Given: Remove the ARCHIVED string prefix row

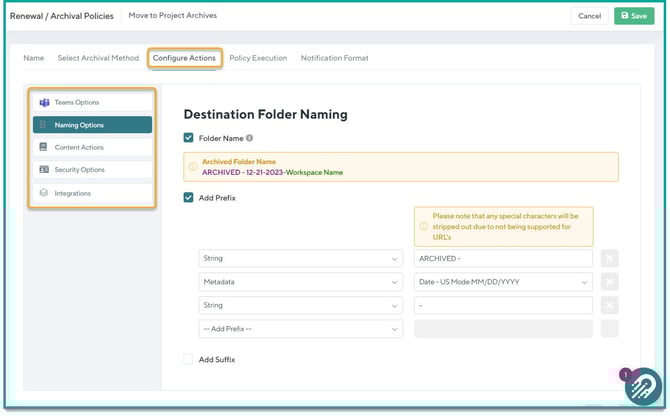Looking at the screenshot, I should pyautogui.click(x=610, y=258).
